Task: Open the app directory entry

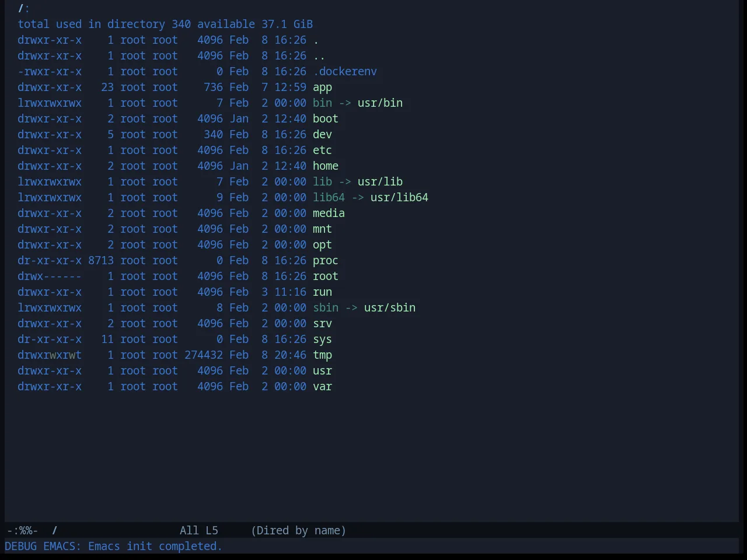Action: coord(322,87)
